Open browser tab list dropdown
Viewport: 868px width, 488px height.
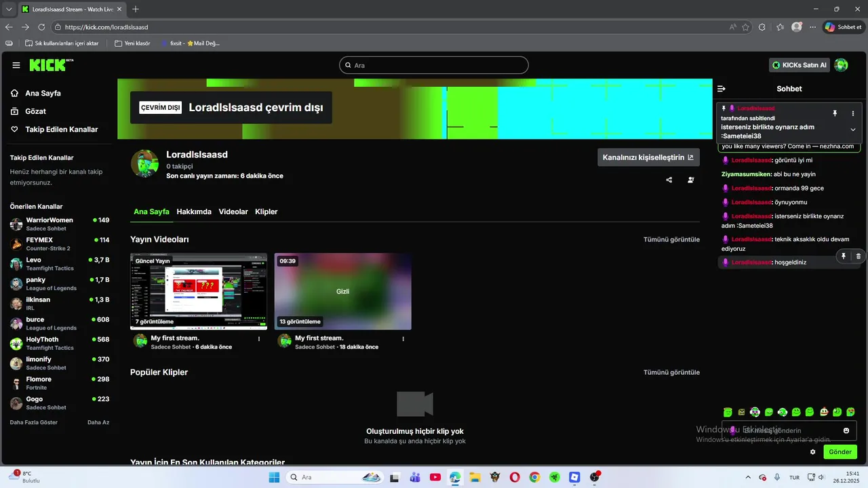9,9
